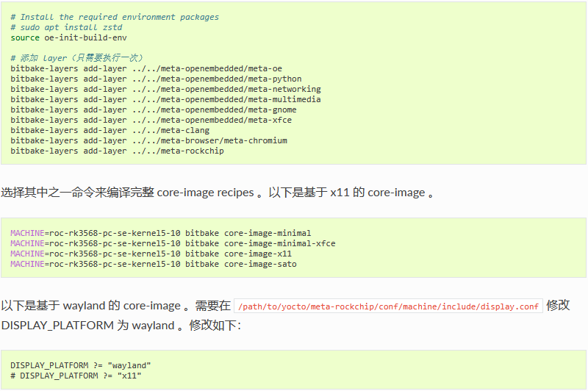This screenshot has width=588, height=391.
Task: Click the add-layer line for meta-rockchip
Action: pyautogui.click(x=117, y=151)
